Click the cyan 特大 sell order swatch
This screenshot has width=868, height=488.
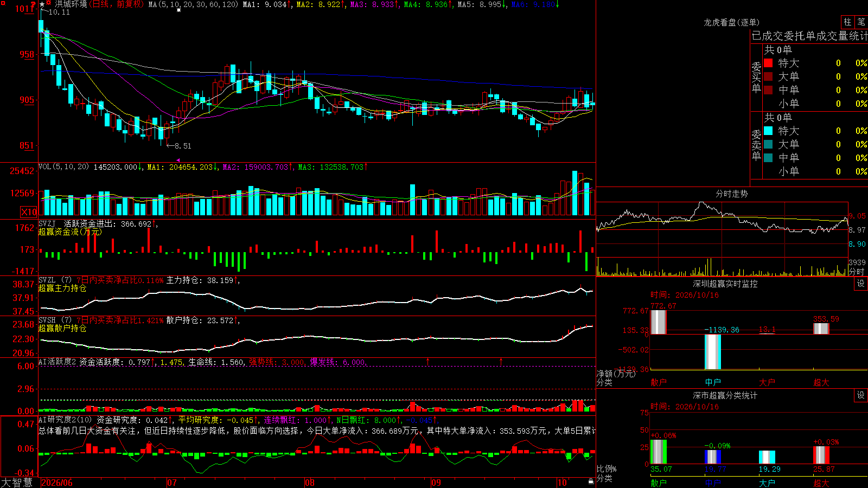[768, 131]
